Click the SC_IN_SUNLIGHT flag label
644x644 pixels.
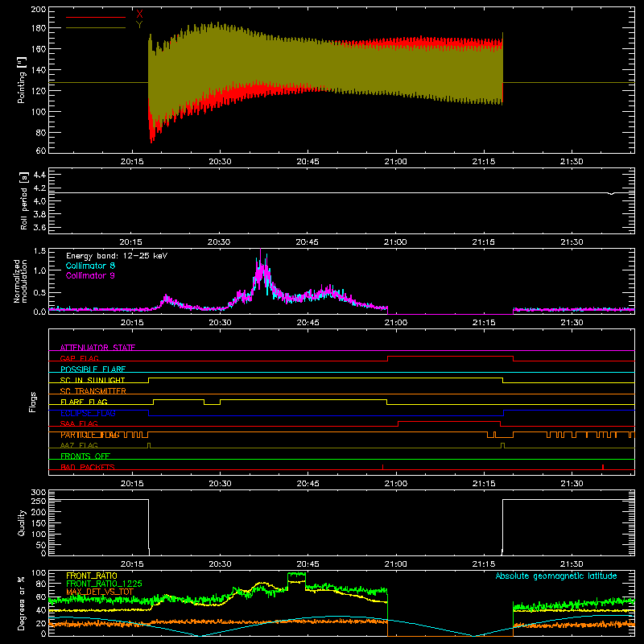93,380
